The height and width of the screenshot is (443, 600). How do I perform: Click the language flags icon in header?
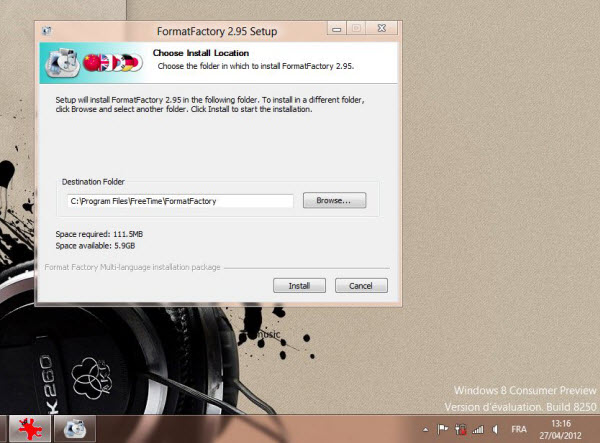115,63
